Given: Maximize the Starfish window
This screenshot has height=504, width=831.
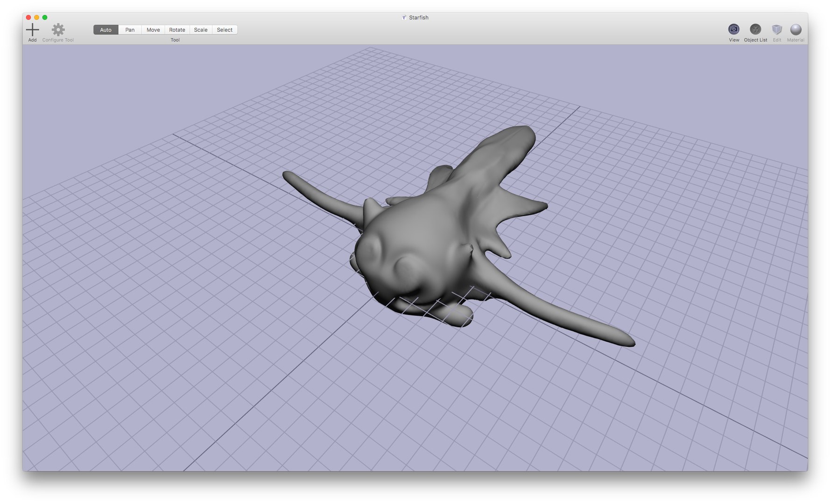Looking at the screenshot, I should coord(45,17).
